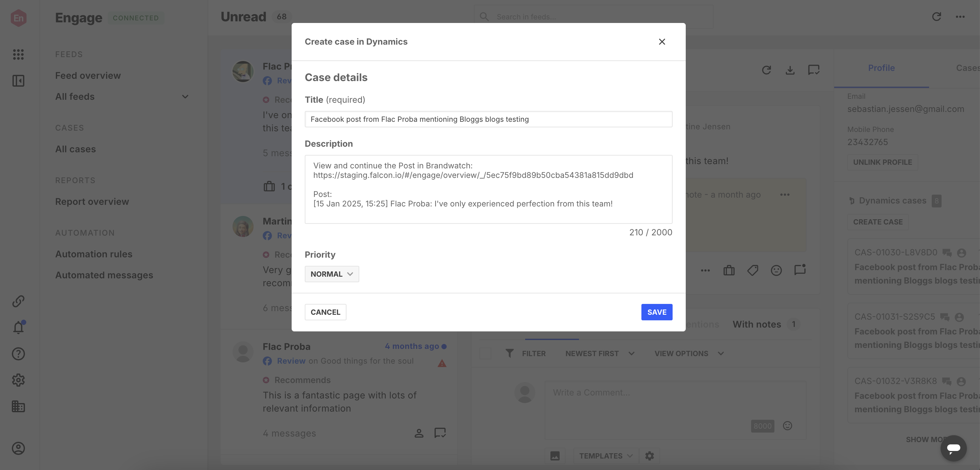Open the NEWEST FIRST sort dropdown

pyautogui.click(x=600, y=353)
